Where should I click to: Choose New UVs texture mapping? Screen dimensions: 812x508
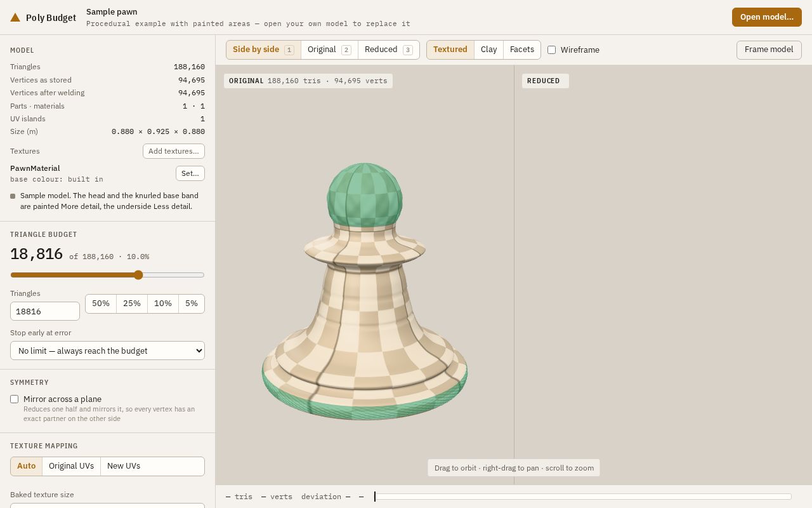point(124,466)
